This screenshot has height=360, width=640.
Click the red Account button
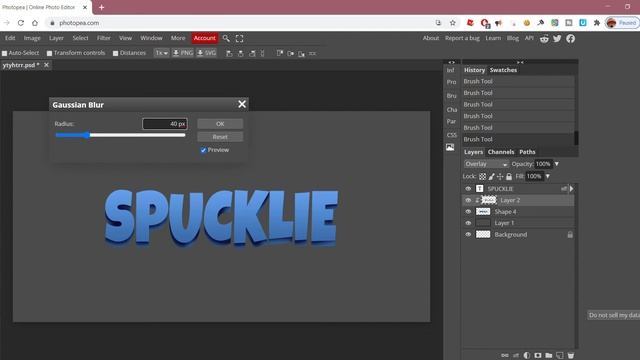coord(204,38)
